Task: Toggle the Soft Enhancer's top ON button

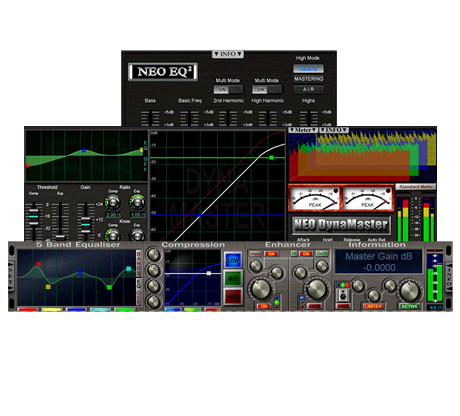Action: click(x=306, y=254)
